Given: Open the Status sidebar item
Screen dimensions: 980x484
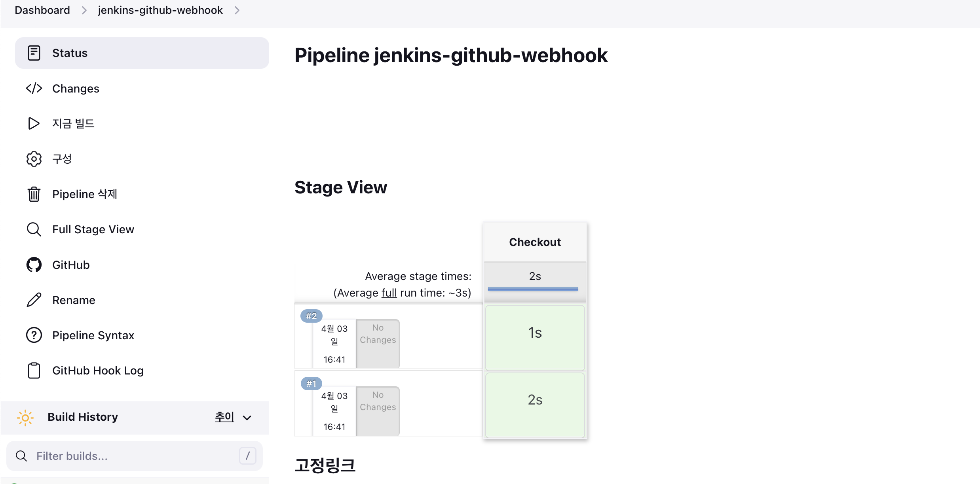Looking at the screenshot, I should coord(142,53).
